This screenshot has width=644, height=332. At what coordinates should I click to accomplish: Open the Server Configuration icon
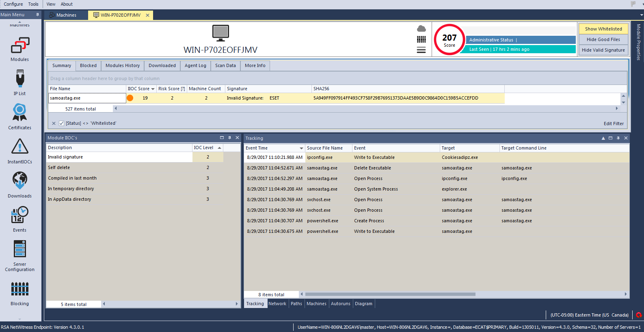click(x=19, y=249)
